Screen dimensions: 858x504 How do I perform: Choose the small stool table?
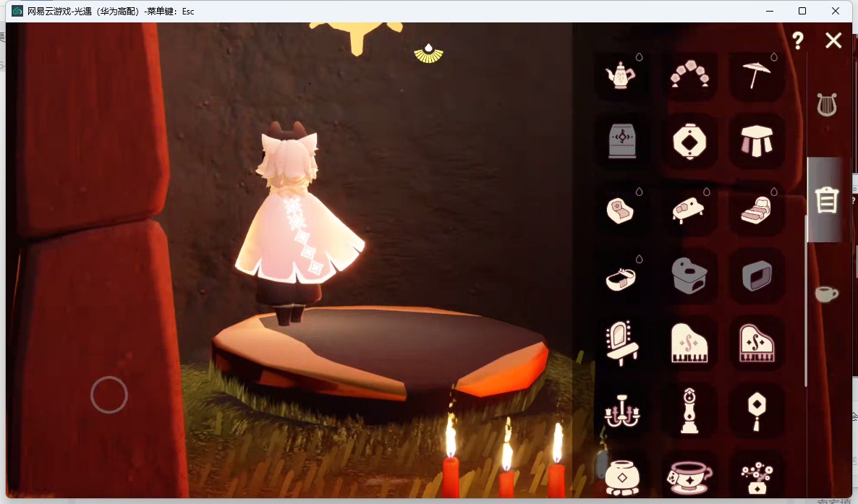(757, 142)
